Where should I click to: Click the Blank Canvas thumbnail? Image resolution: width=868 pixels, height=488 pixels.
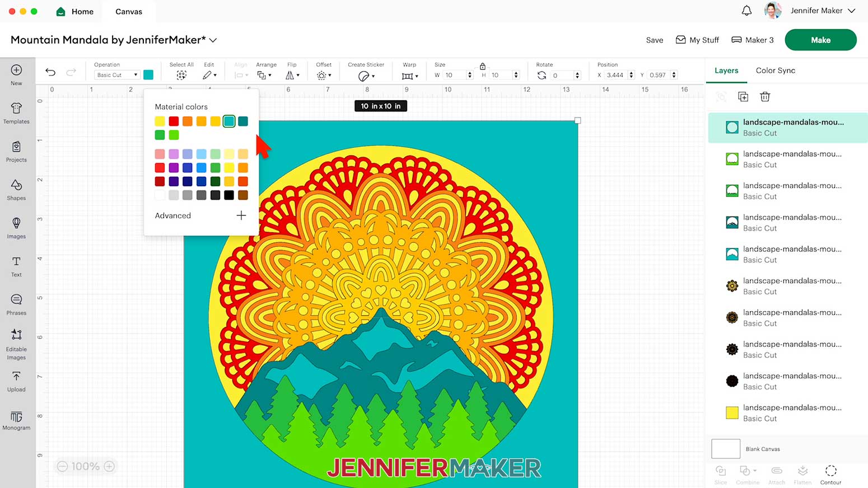(x=726, y=449)
